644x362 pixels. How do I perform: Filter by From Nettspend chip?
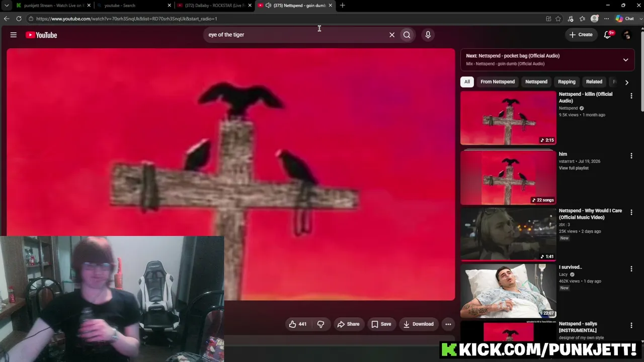coord(498,82)
